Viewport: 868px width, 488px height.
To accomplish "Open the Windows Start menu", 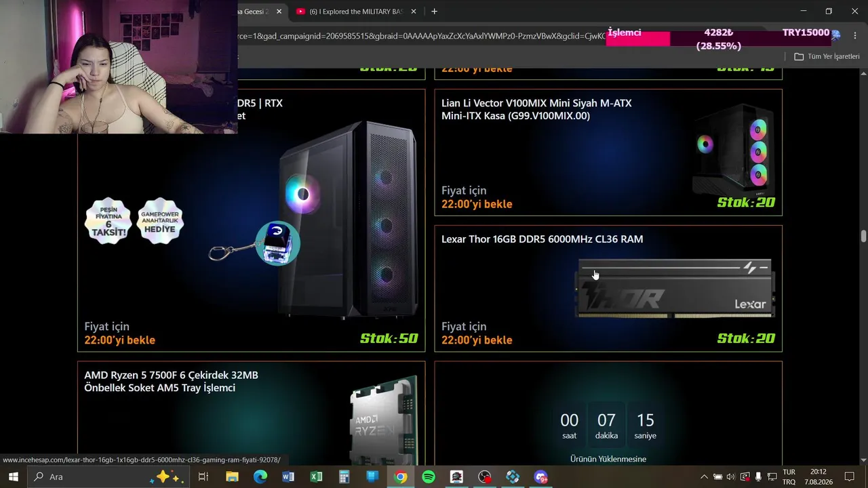I will coord(13,476).
